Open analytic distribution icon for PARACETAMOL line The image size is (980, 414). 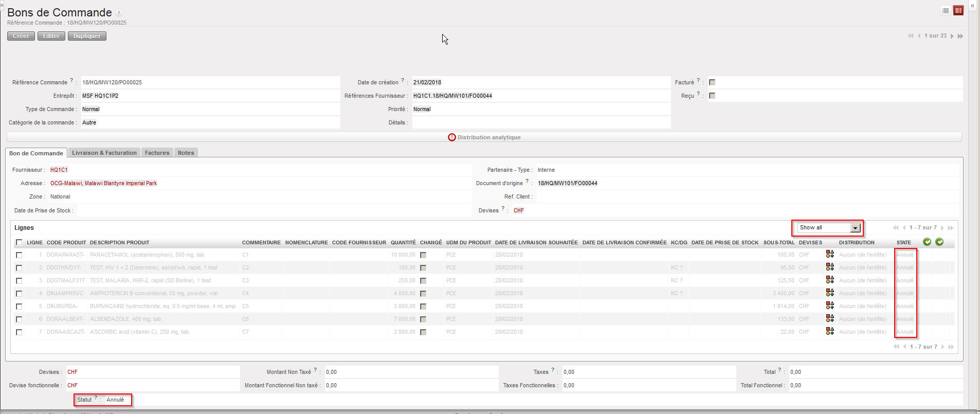pos(830,254)
